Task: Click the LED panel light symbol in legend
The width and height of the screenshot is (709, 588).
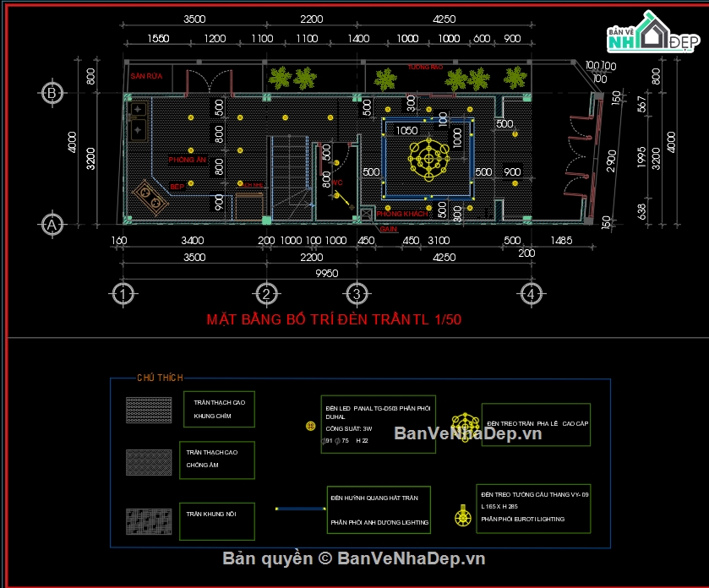Action: [309, 426]
